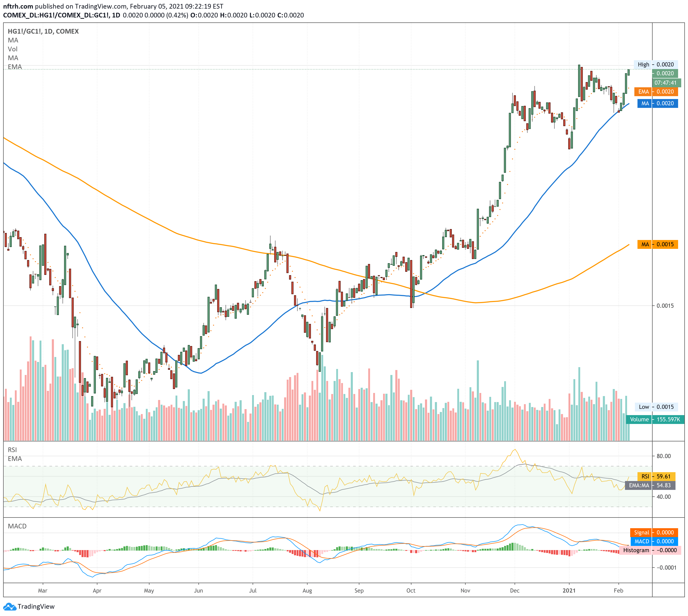This screenshot has width=688, height=616.
Task: Click the Signal 0.0000 tag
Action: point(654,532)
